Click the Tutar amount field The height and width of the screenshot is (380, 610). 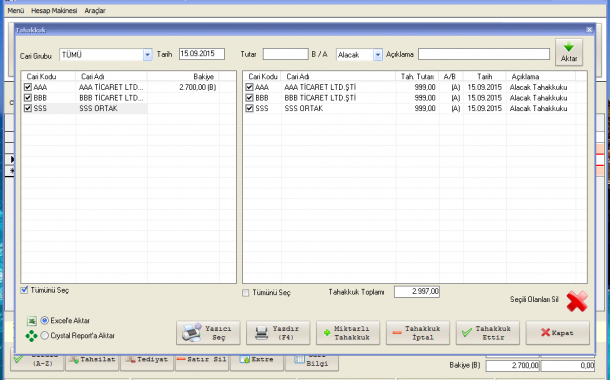pyautogui.click(x=286, y=54)
